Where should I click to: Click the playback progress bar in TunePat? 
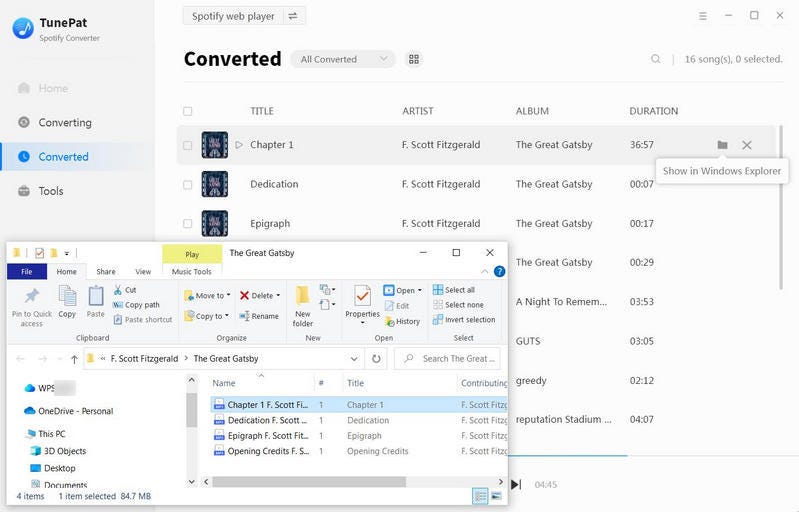pos(653,455)
